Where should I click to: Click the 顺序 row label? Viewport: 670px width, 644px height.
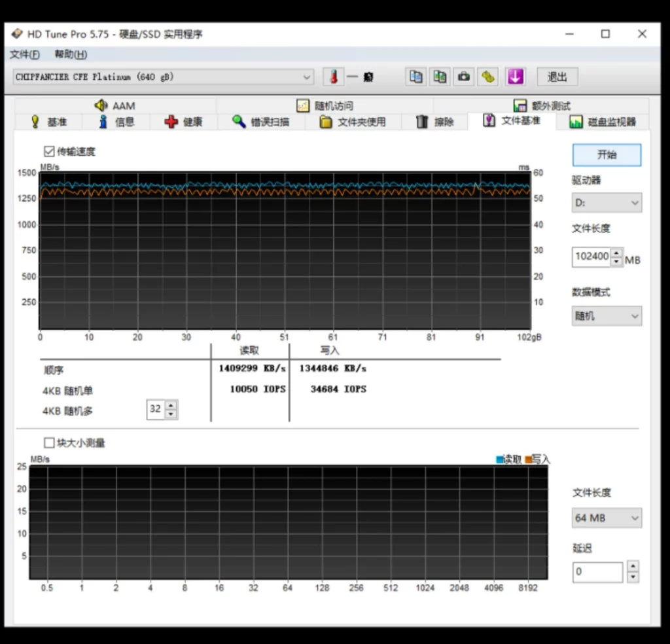[54, 370]
